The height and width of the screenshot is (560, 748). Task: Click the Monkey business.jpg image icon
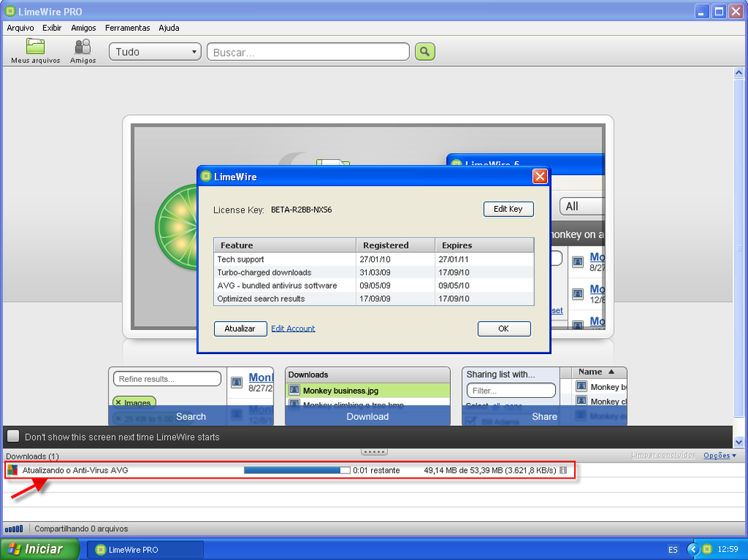(x=294, y=391)
